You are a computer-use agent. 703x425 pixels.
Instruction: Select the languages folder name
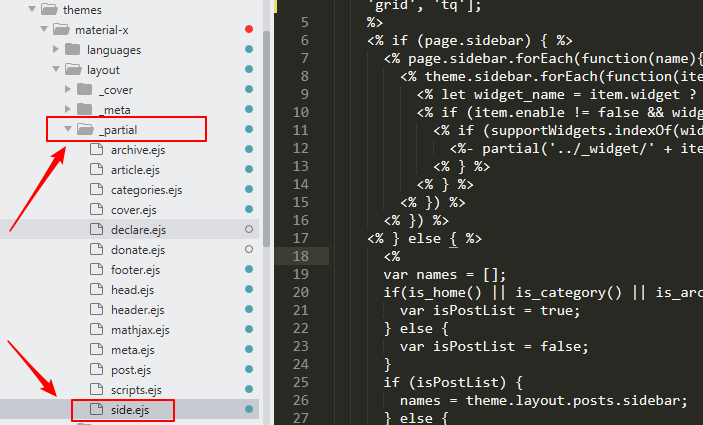click(x=114, y=50)
